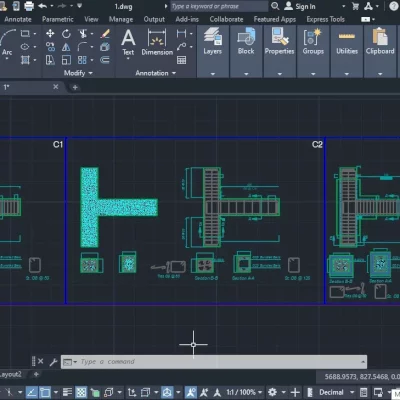
Task: Select the Arc drawing tool
Action: [x=7, y=43]
